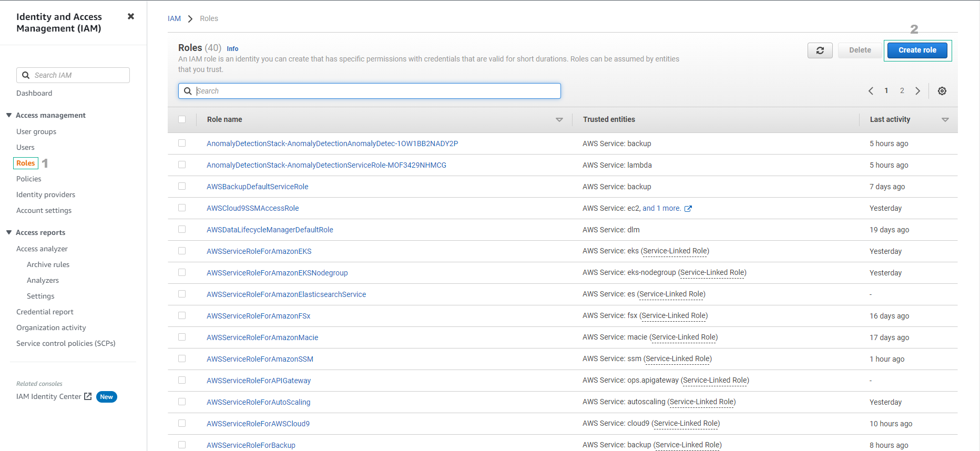Open Dashboard in sidebar
The height and width of the screenshot is (451, 980).
pos(34,93)
